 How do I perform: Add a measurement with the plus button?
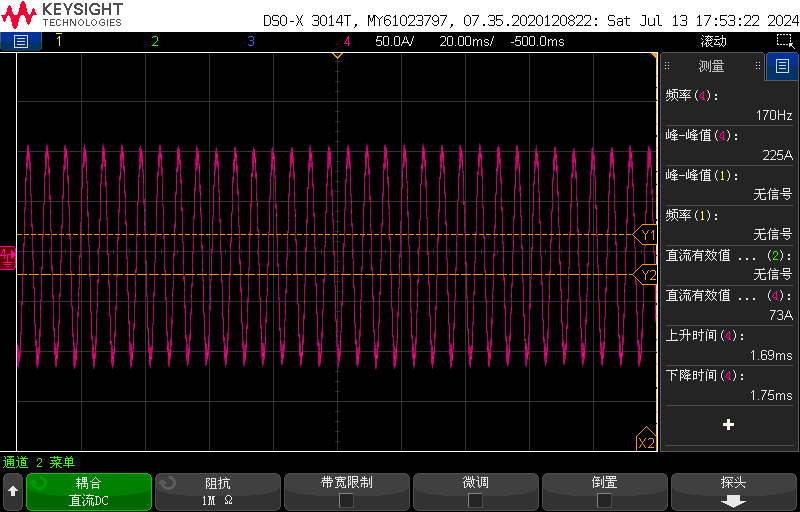click(728, 424)
